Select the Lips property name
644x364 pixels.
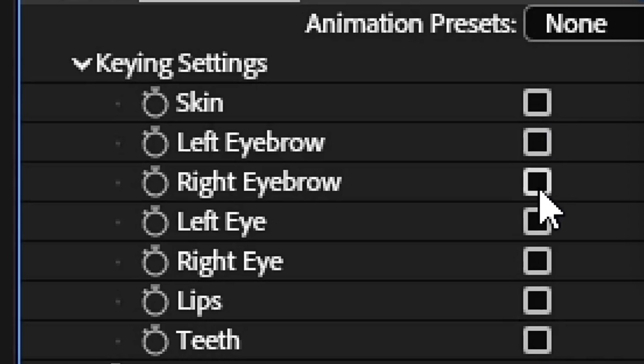coord(199,301)
